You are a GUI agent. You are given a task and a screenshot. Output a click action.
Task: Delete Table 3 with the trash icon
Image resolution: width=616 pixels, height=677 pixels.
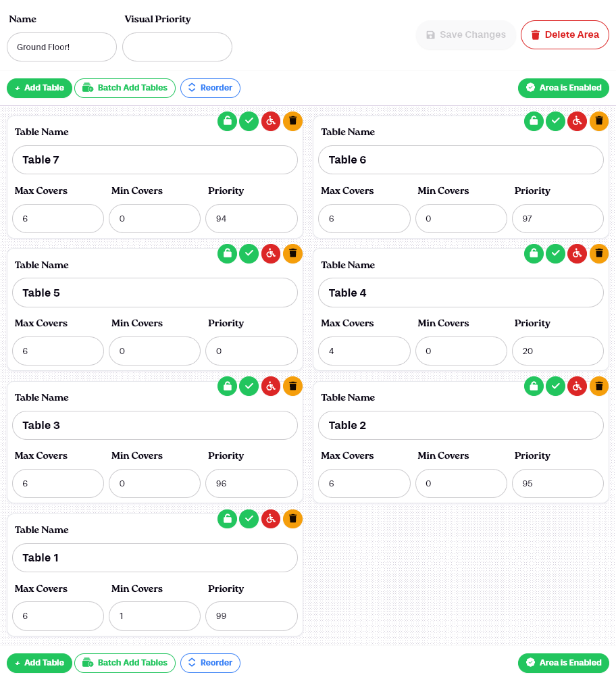pos(292,386)
